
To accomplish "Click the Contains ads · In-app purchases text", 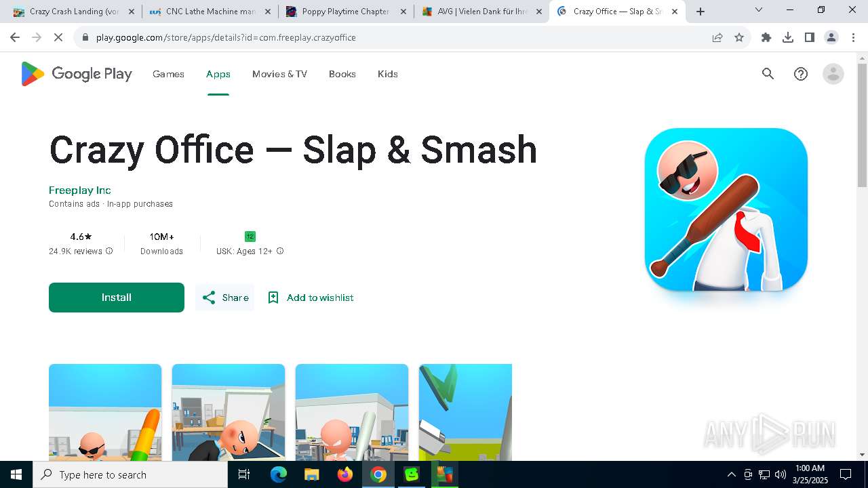I will point(111,204).
